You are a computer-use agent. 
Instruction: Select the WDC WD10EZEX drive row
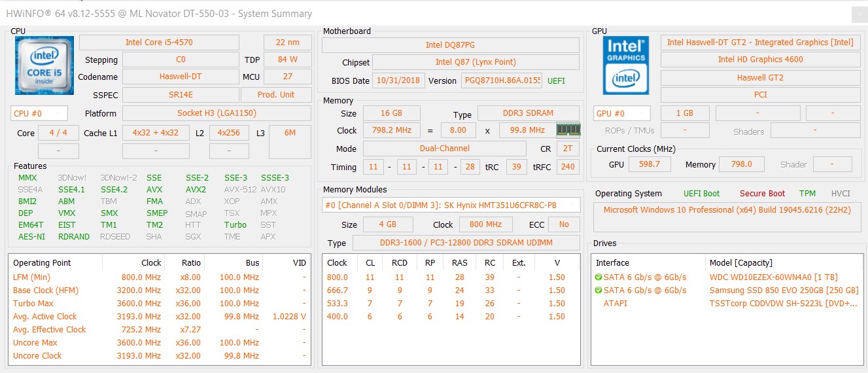point(726,277)
